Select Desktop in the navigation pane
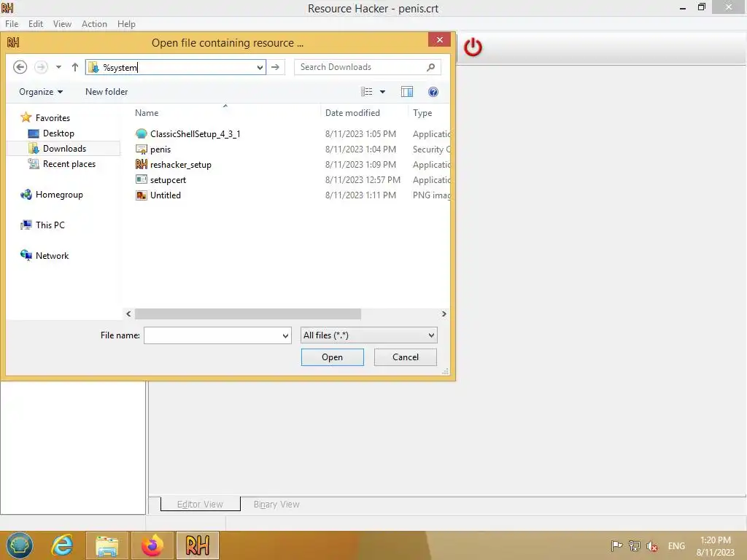Screen dimensions: 747x560 (x=52, y=133)
